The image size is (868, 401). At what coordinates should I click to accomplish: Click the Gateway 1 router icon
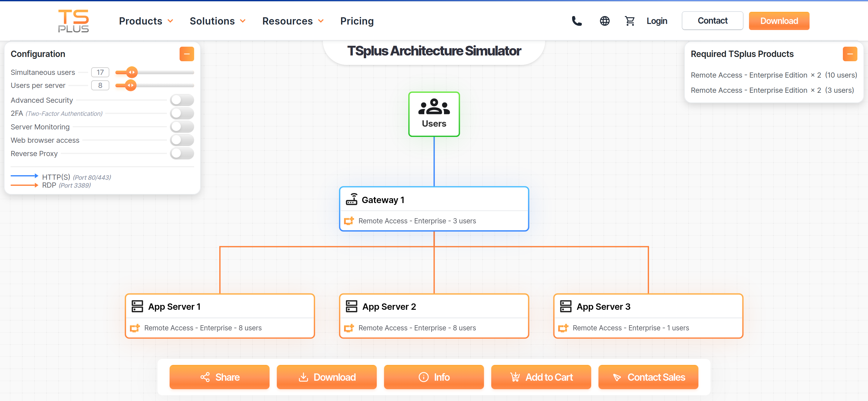[x=351, y=199]
